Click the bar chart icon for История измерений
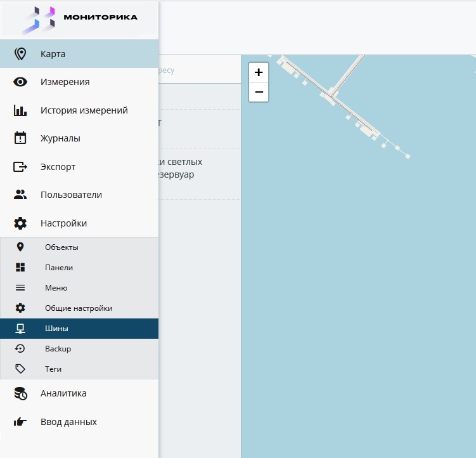 point(20,110)
